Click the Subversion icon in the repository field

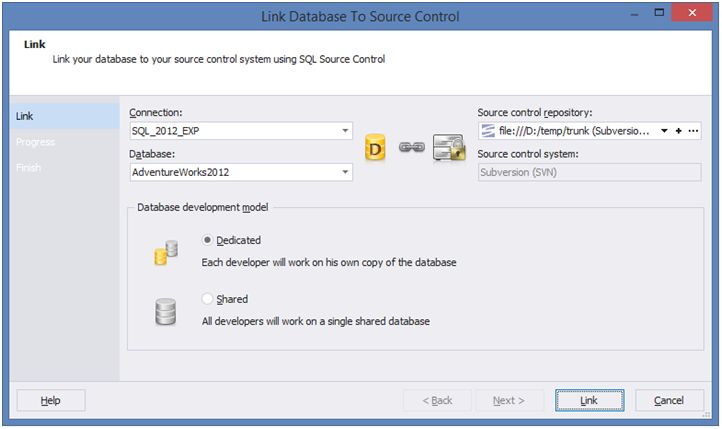pyautogui.click(x=488, y=131)
